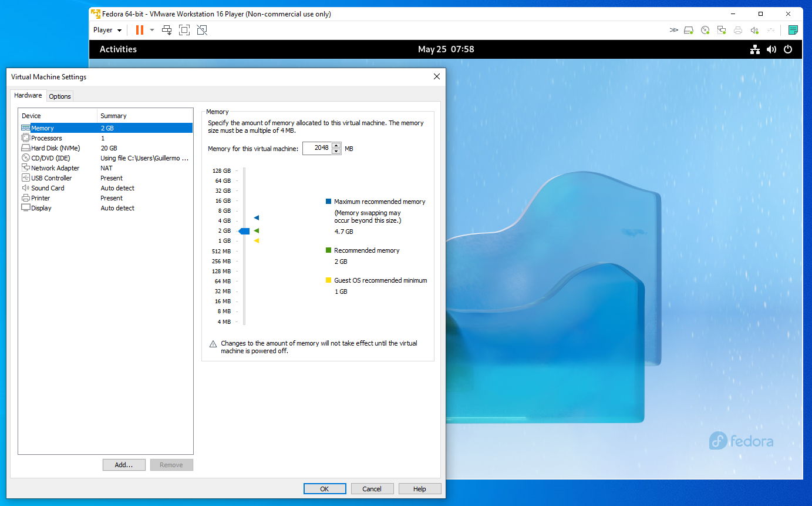Select the Hard Disk (NVMe) row
This screenshot has width=812, height=506.
(x=106, y=148)
